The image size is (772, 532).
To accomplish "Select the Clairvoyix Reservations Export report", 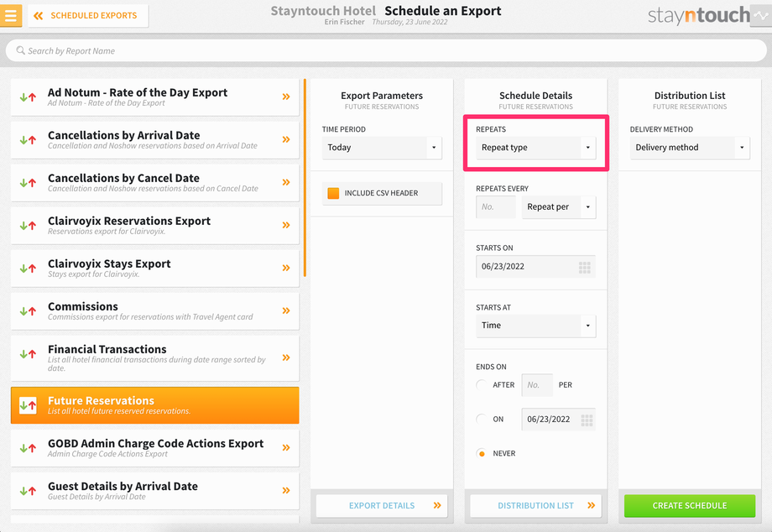I will (x=155, y=226).
